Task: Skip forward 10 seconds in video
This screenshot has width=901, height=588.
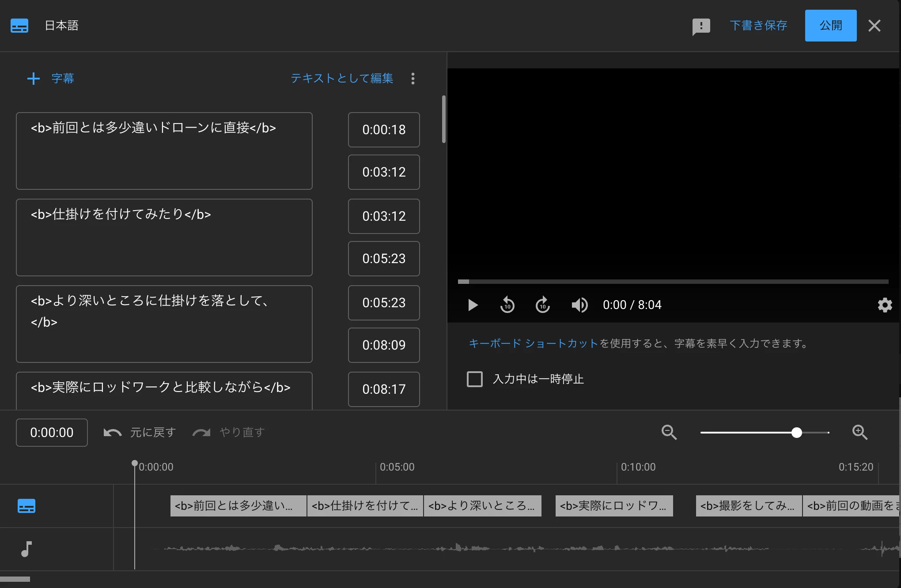Action: (x=542, y=305)
